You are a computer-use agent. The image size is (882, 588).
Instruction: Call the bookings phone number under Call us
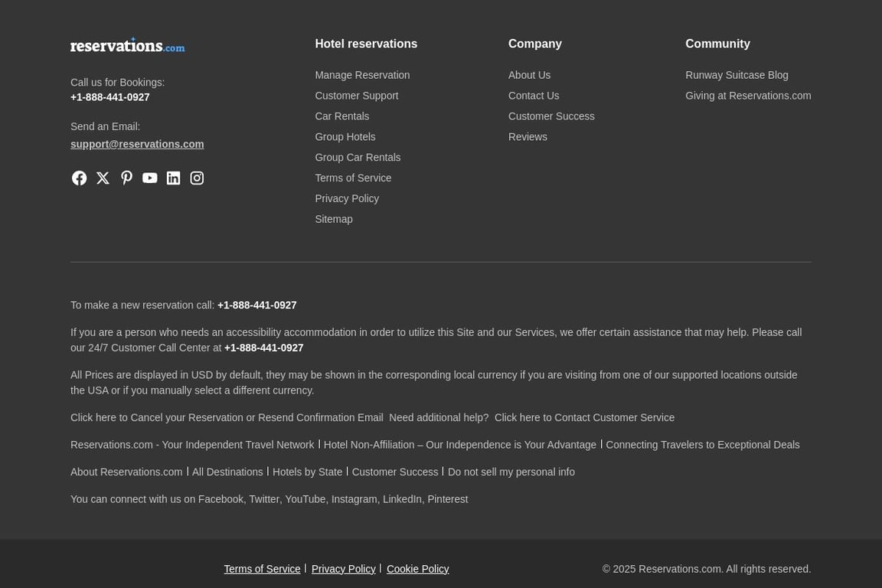click(x=110, y=96)
